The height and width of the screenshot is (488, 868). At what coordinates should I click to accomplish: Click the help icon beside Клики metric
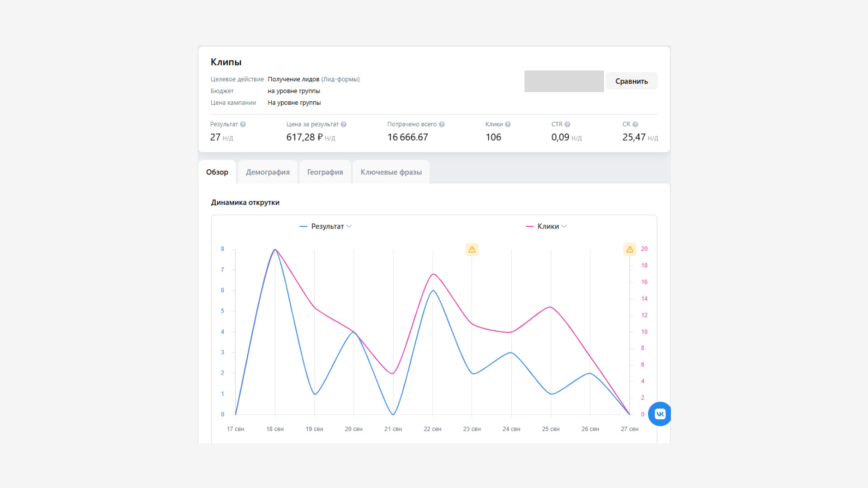point(508,124)
